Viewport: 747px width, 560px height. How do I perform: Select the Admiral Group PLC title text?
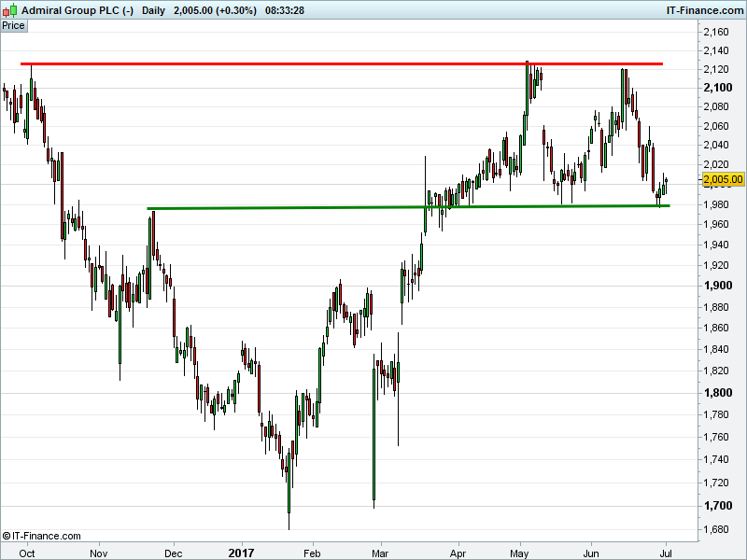pyautogui.click(x=78, y=10)
